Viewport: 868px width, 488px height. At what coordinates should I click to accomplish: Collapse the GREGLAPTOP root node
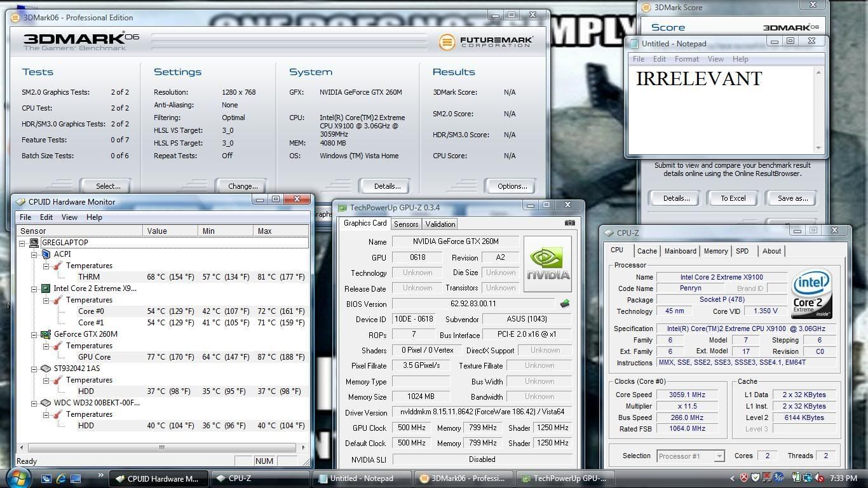[22, 243]
